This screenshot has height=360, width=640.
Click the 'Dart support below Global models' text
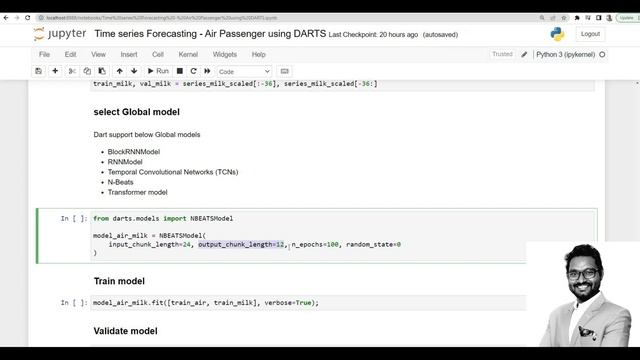click(x=147, y=135)
